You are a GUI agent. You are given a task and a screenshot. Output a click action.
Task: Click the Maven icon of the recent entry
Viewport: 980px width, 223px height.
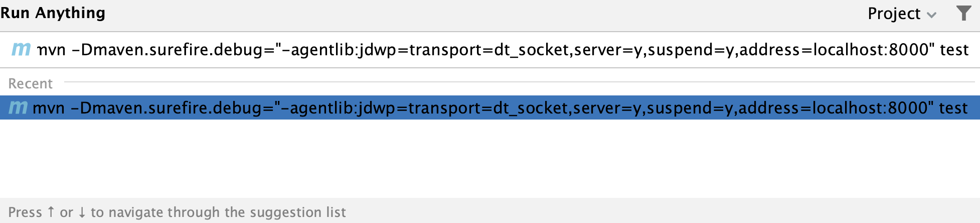pos(19,107)
